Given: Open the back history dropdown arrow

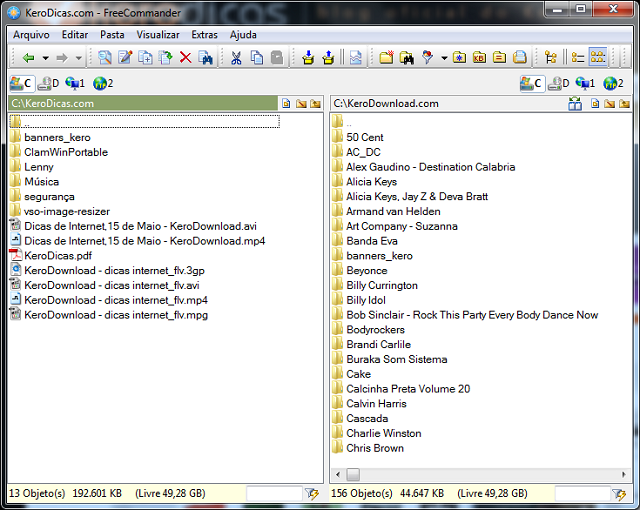Looking at the screenshot, I should pyautogui.click(x=46, y=58).
